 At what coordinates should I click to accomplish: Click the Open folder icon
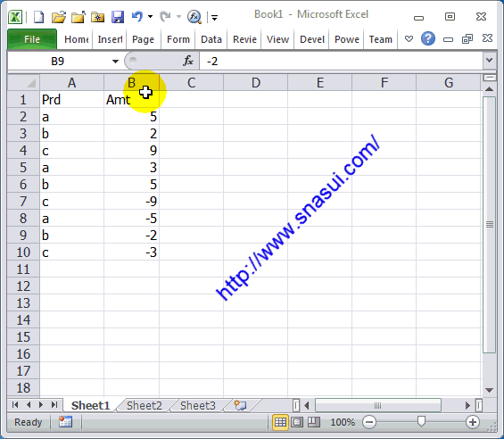[59, 17]
